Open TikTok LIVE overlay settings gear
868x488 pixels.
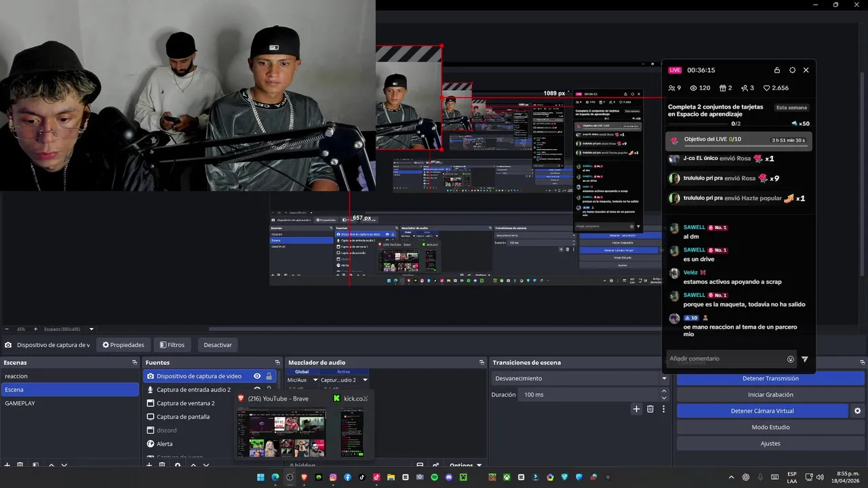coord(792,70)
